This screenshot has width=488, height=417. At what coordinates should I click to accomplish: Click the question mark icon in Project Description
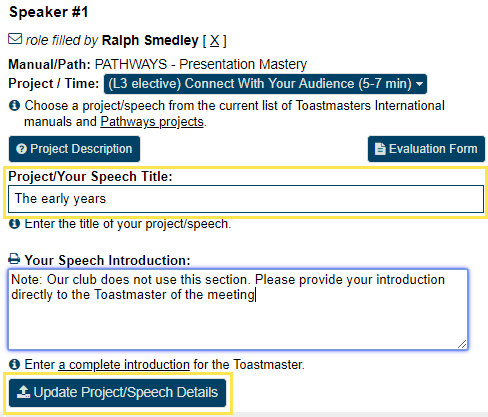pos(21,149)
